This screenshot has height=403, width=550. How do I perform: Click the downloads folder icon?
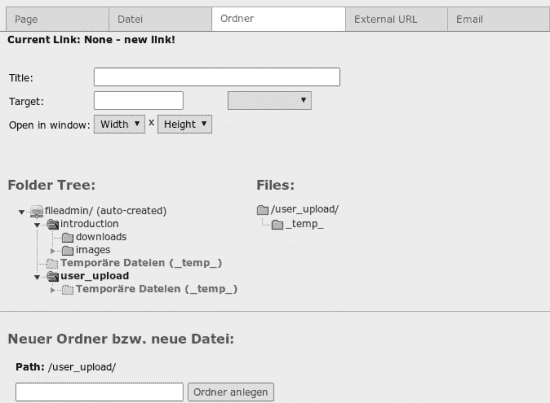pyautogui.click(x=68, y=237)
